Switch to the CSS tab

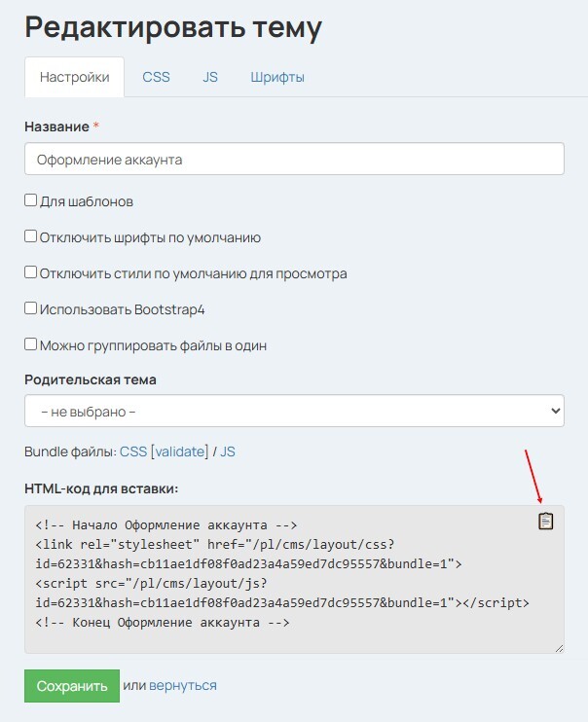click(156, 77)
